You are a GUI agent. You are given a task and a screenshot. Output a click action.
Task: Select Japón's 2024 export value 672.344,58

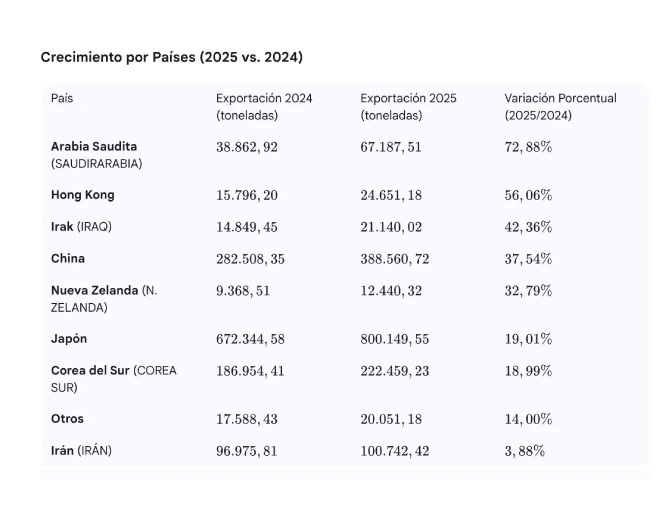tap(250, 339)
